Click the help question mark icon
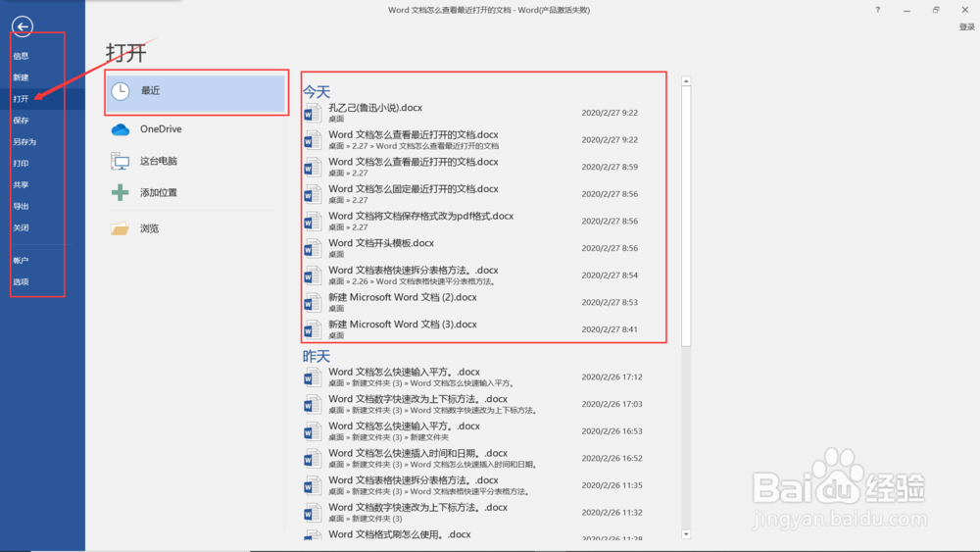 (877, 10)
